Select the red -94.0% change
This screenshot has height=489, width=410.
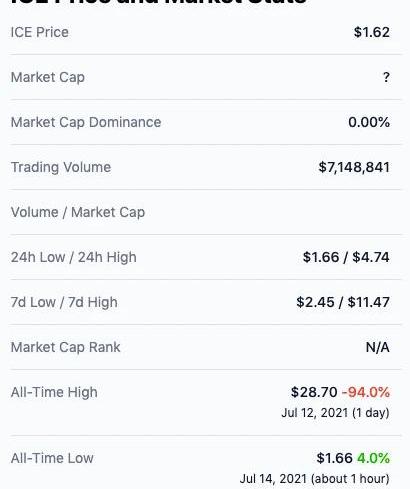(366, 392)
